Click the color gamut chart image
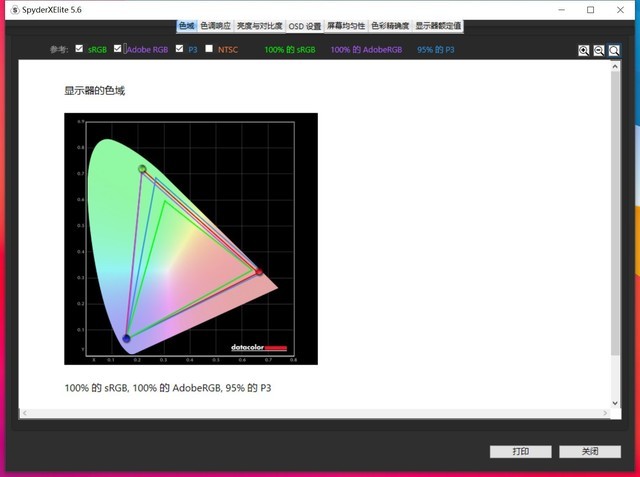Image resolution: width=640 pixels, height=477 pixels. tap(191, 239)
